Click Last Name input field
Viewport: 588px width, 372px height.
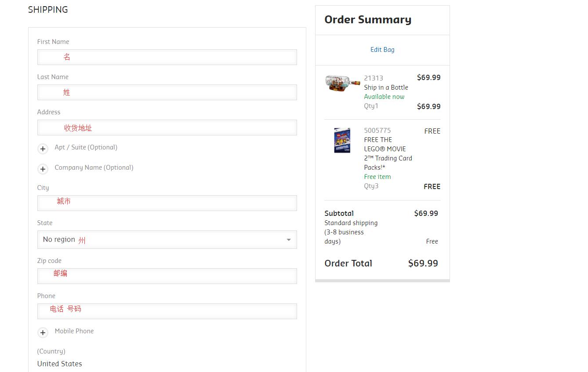coord(167,92)
